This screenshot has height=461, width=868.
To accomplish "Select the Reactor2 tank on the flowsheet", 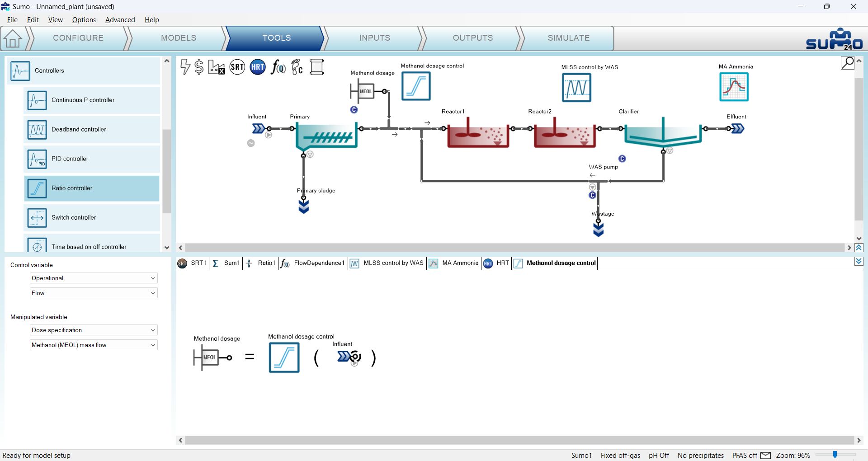I will click(565, 133).
